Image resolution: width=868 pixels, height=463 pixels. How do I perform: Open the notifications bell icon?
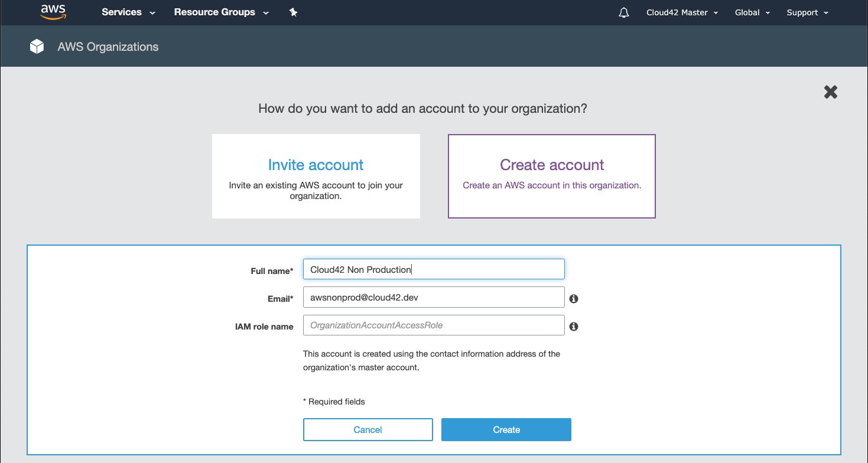[623, 12]
